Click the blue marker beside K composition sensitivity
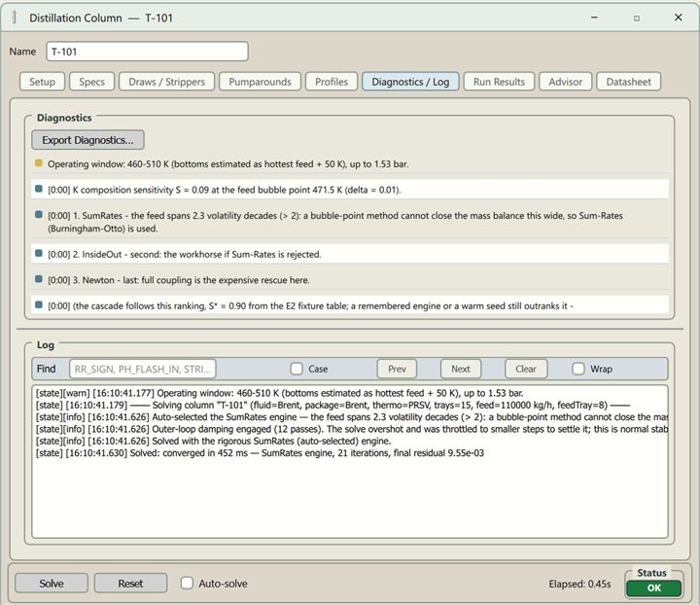Image resolution: width=700 pixels, height=605 pixels. click(38, 189)
